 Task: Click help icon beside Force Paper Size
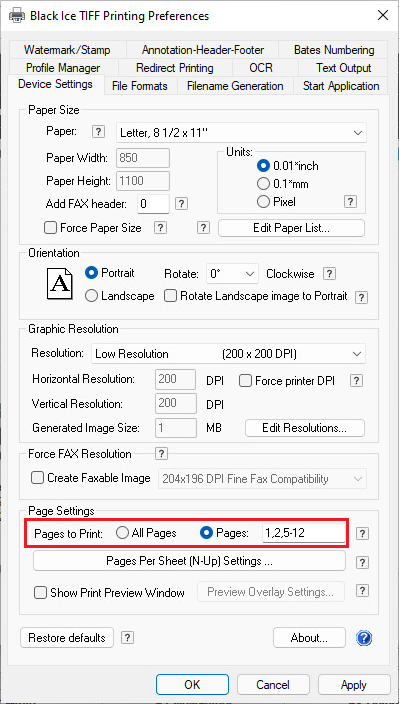point(160,228)
